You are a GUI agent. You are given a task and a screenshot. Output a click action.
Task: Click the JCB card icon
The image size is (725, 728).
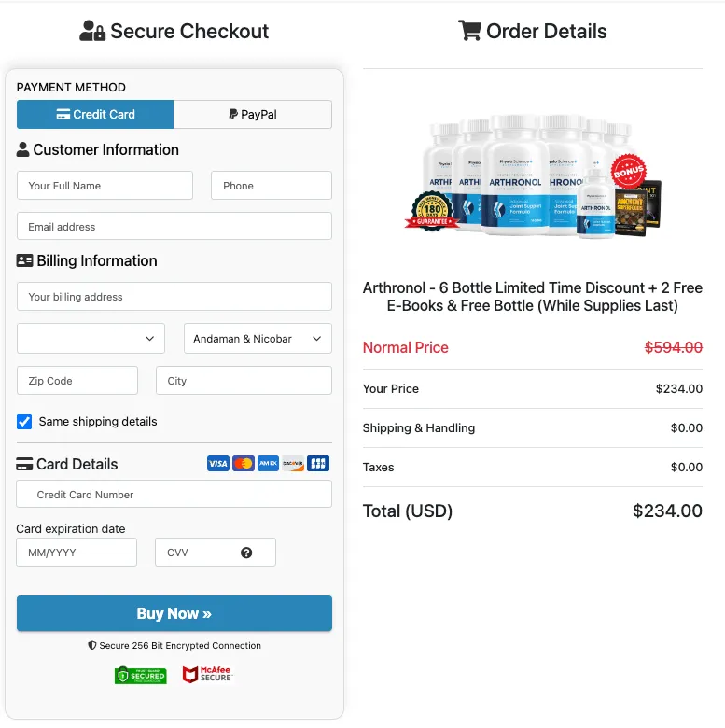click(x=318, y=463)
